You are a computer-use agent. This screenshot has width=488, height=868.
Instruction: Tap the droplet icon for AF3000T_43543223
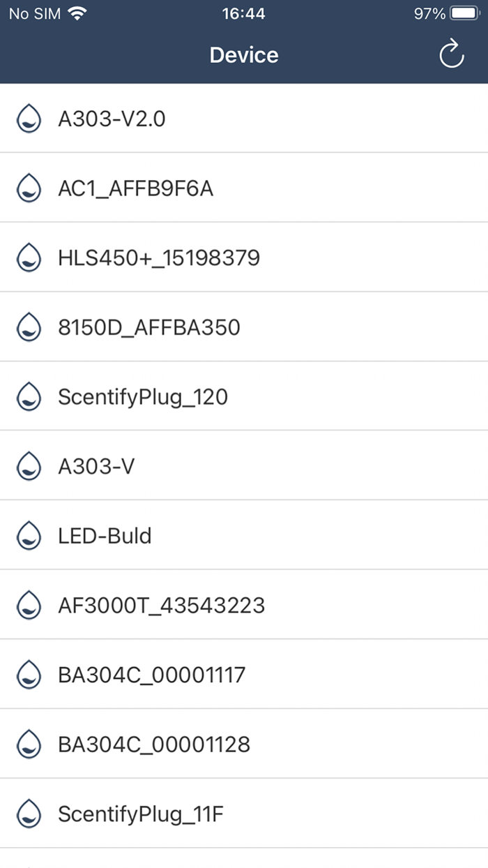(x=29, y=605)
